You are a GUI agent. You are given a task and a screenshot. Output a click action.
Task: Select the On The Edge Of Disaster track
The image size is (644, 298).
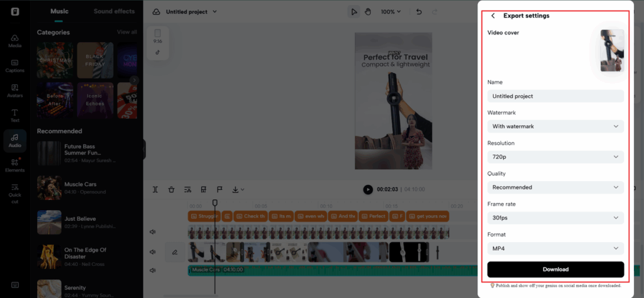[x=87, y=257]
